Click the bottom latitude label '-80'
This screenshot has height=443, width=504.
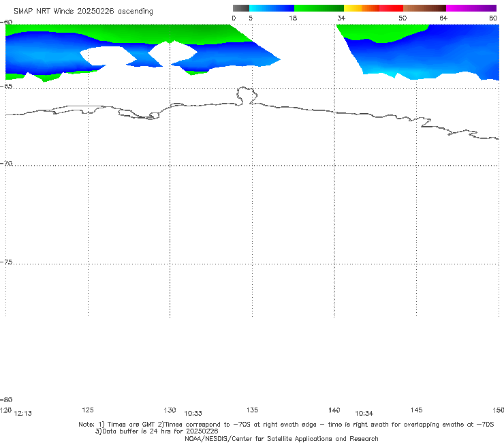click(x=6, y=399)
